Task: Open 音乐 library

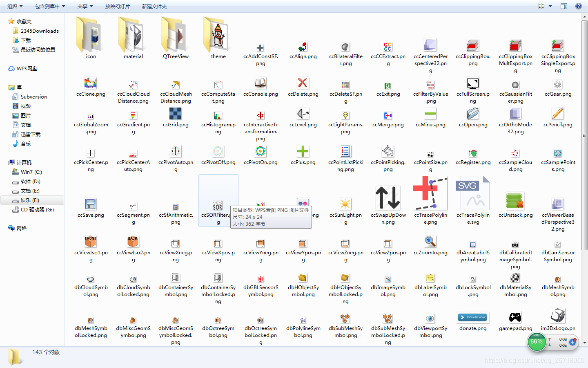Action: (x=21, y=144)
